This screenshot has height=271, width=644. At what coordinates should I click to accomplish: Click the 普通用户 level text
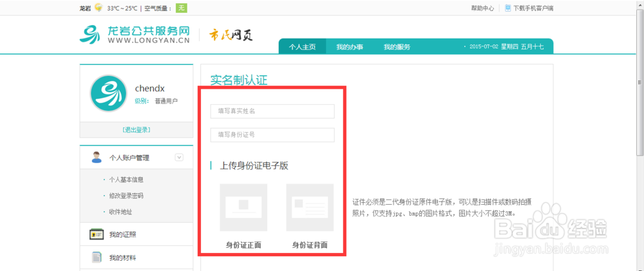coord(166,101)
